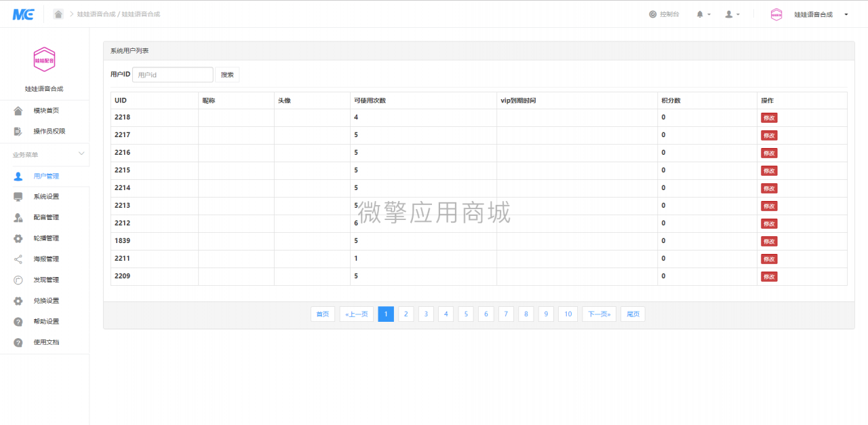Go to «上一页 previous page

click(357, 314)
